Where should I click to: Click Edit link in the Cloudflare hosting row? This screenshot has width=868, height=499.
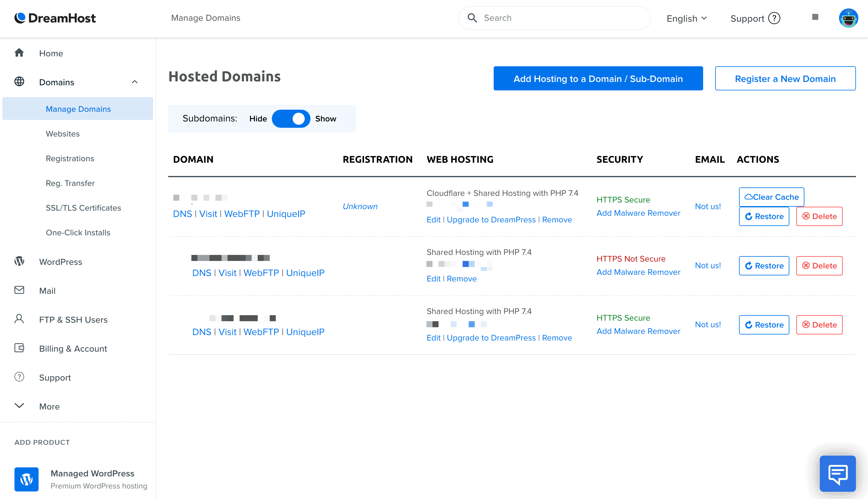(x=433, y=220)
